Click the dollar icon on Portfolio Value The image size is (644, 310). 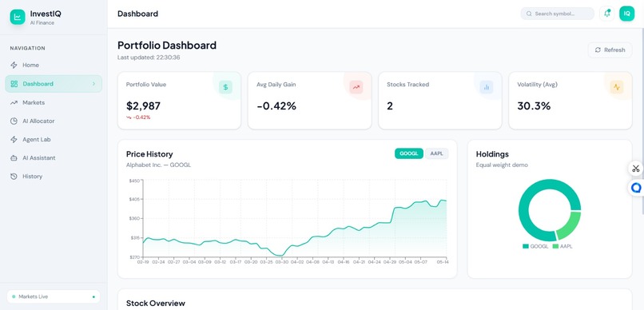225,87
